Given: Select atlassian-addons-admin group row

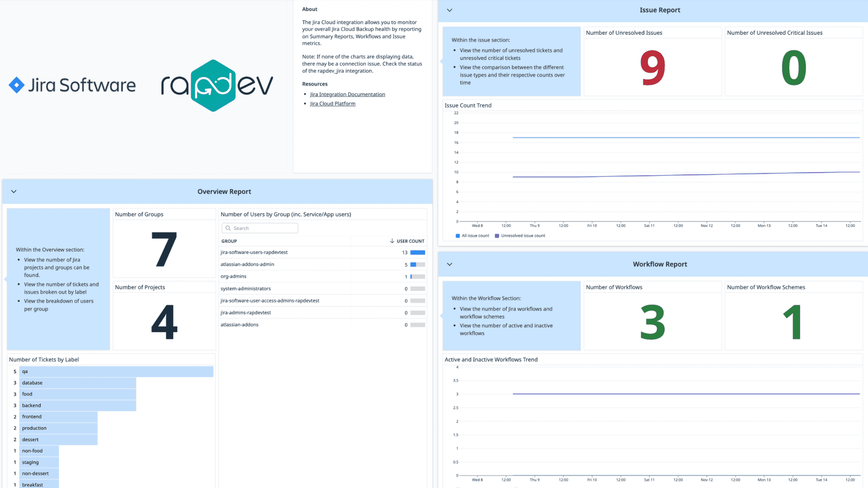Looking at the screenshot, I should pos(323,264).
